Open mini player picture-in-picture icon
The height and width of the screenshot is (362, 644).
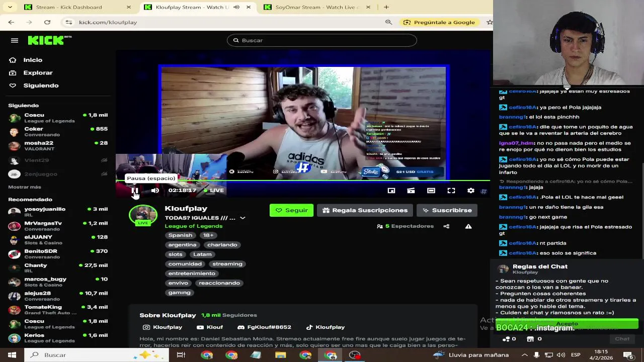point(391,191)
